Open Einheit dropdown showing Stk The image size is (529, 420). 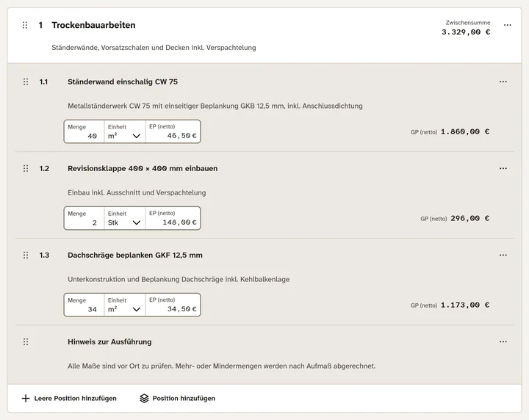(125, 218)
